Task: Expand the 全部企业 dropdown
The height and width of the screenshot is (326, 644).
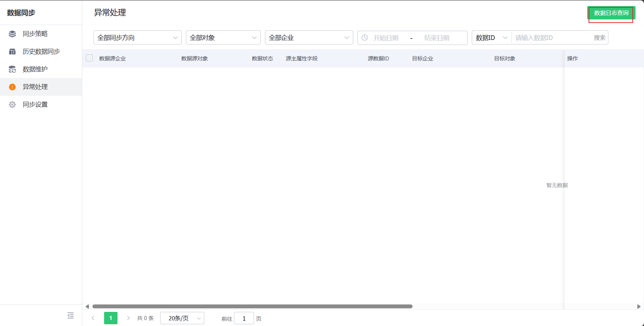Action: [x=309, y=37]
